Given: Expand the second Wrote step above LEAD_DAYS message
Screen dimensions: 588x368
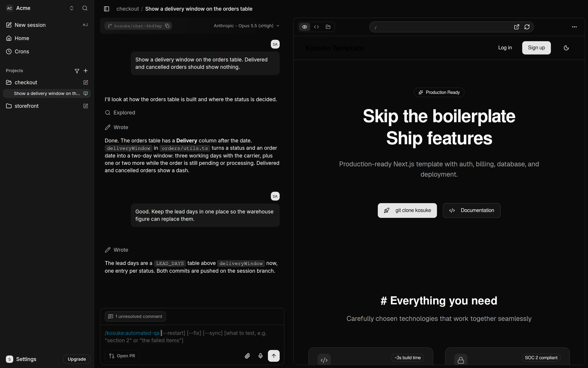Looking at the screenshot, I should tap(117, 250).
